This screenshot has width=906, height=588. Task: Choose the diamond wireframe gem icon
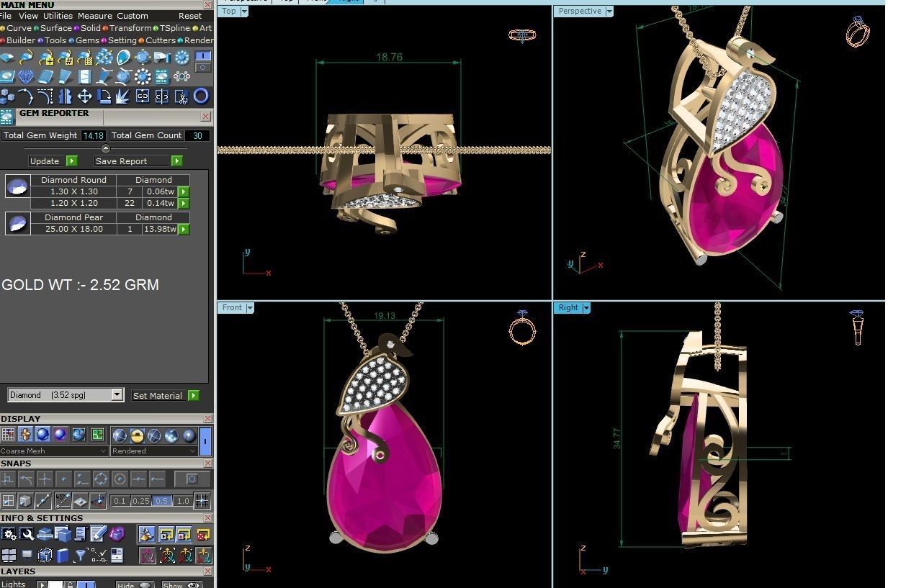[x=26, y=76]
